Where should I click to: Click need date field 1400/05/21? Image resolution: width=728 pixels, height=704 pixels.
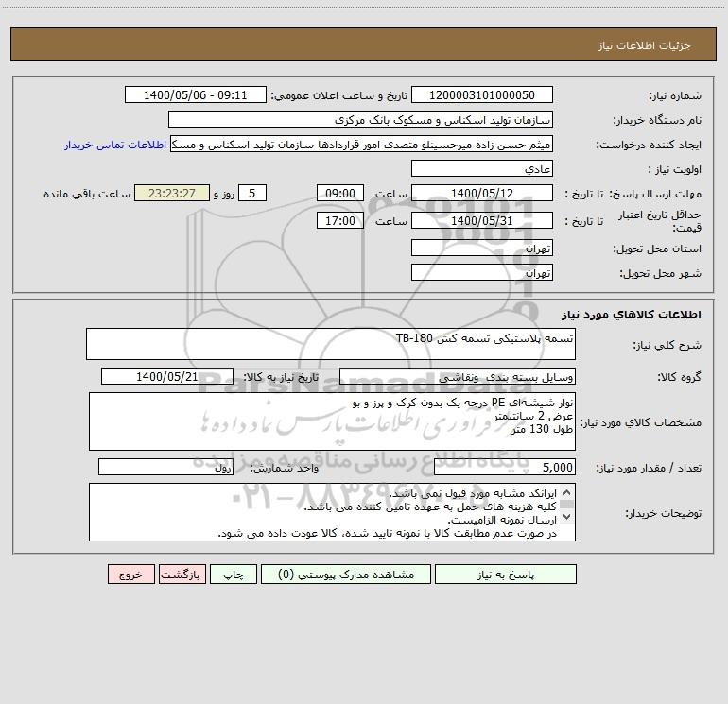(x=167, y=376)
